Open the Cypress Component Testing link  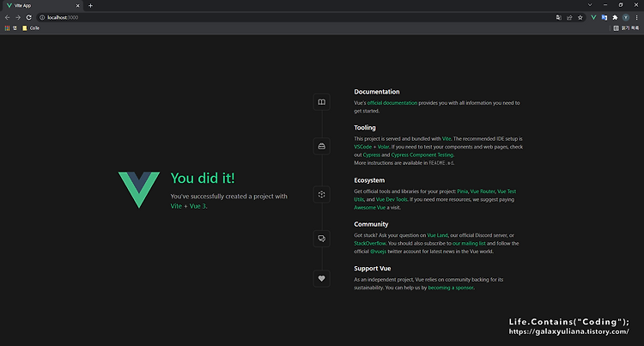422,155
